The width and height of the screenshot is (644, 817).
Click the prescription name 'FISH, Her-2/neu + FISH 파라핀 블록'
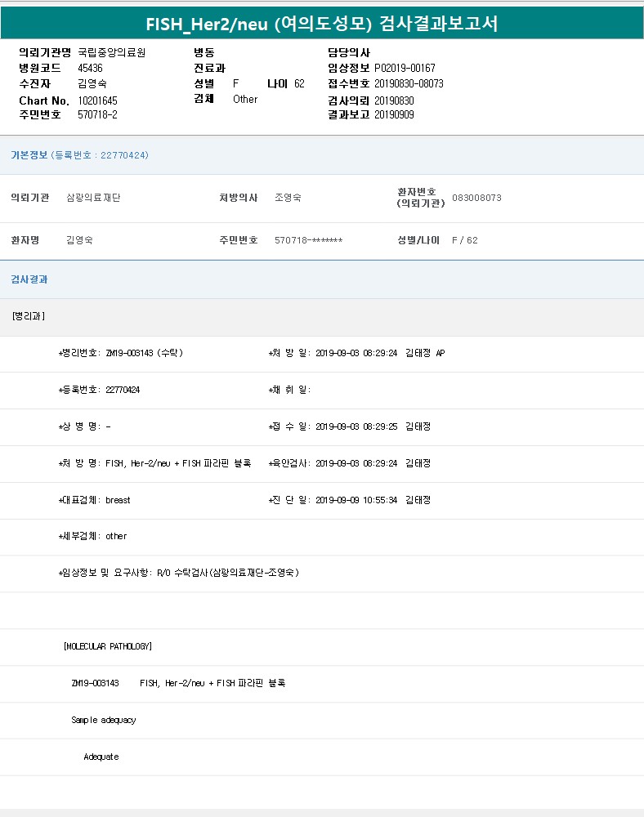(178, 463)
